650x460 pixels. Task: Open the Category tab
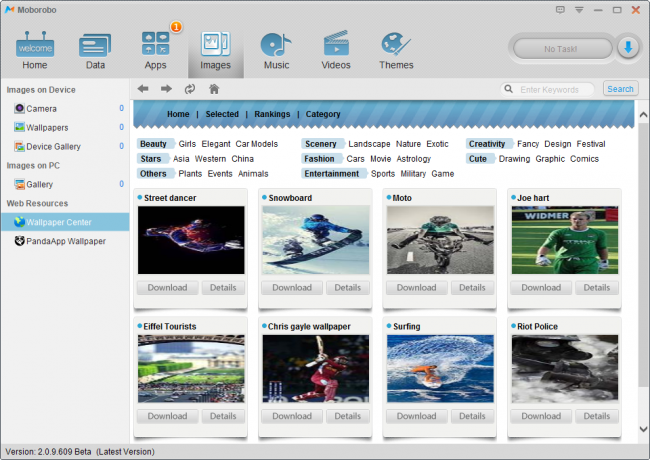323,114
